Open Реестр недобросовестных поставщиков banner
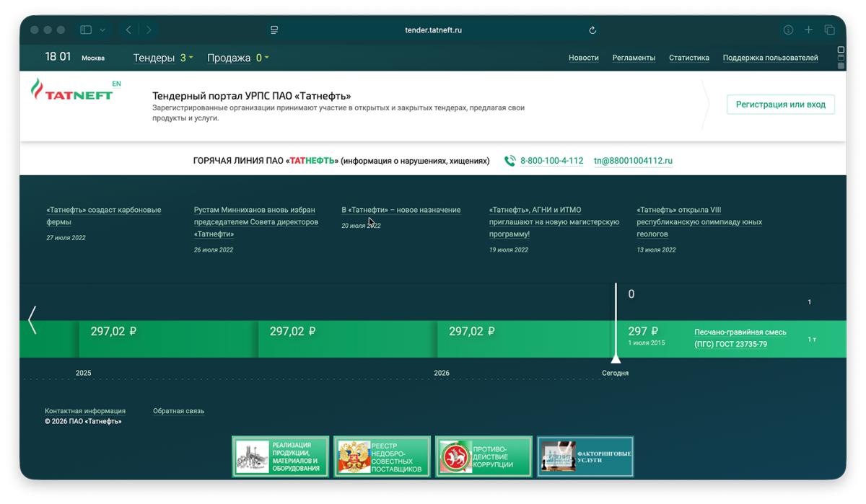This screenshot has height=504, width=866. (382, 456)
